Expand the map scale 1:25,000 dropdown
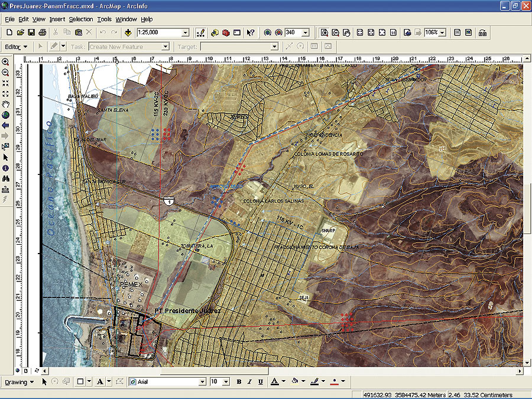532x399 pixels. 185,33
